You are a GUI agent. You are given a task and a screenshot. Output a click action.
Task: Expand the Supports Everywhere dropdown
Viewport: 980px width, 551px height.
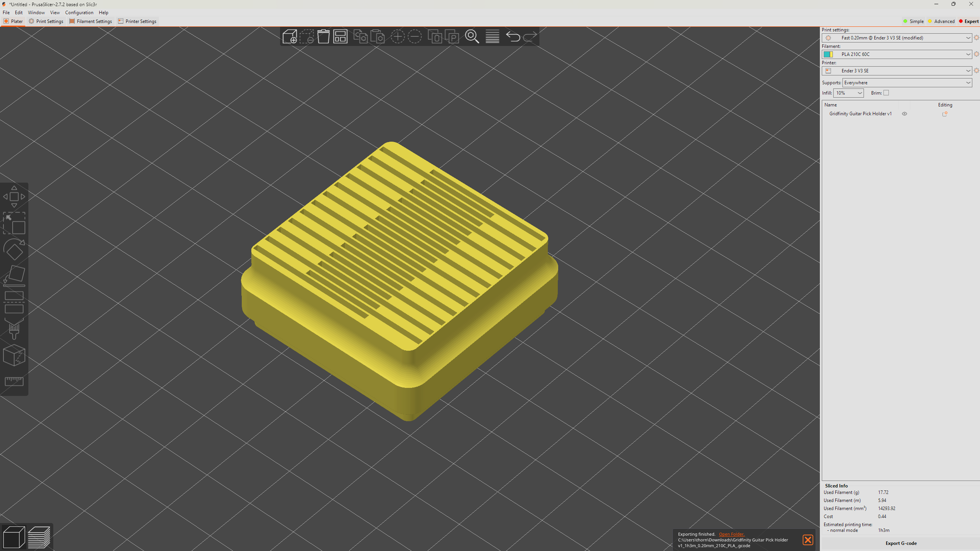907,83
